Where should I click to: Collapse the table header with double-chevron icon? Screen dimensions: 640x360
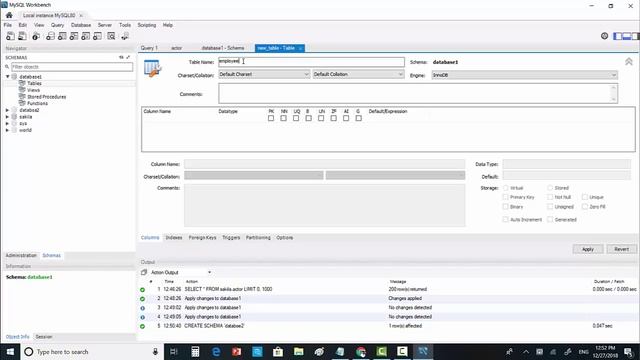click(x=629, y=62)
